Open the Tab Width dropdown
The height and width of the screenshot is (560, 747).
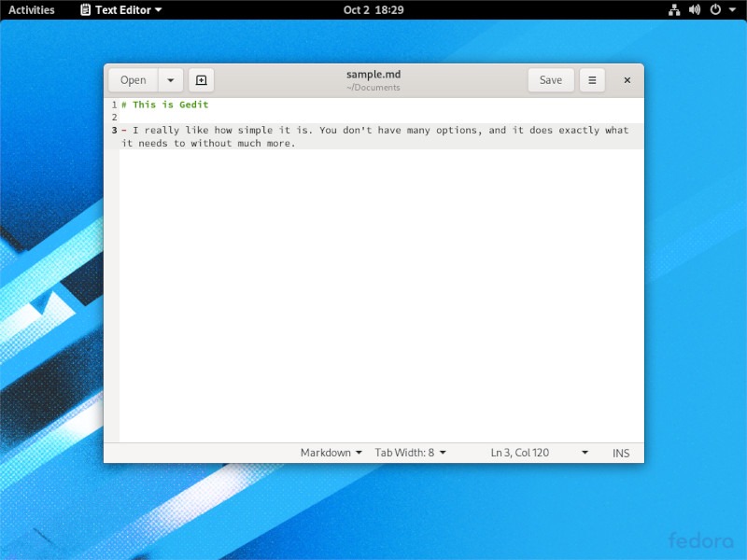click(x=408, y=453)
